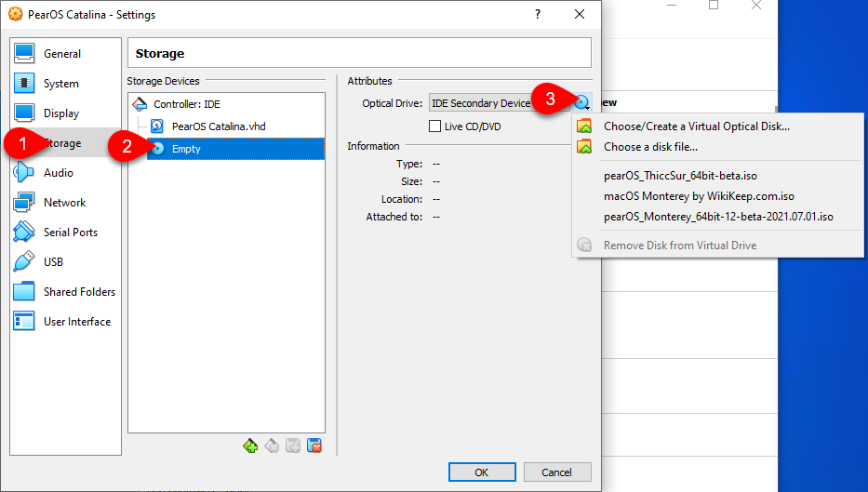This screenshot has width=868, height=492.
Task: Click the add attachment icon
Action: click(x=293, y=445)
